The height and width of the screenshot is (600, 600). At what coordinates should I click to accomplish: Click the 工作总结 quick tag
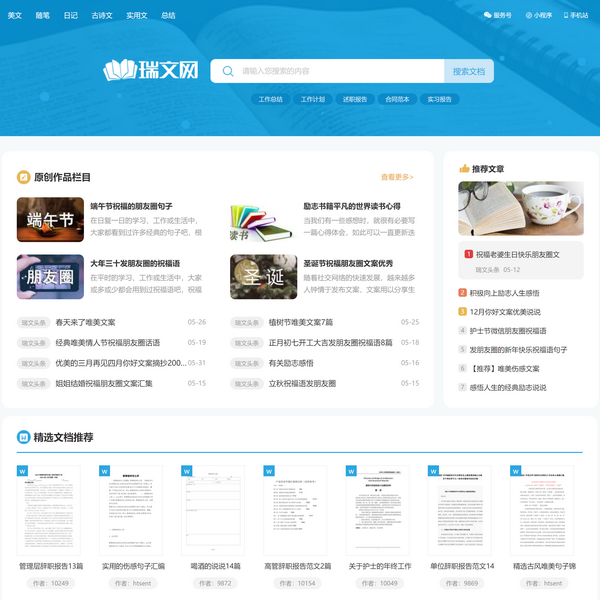point(271,100)
